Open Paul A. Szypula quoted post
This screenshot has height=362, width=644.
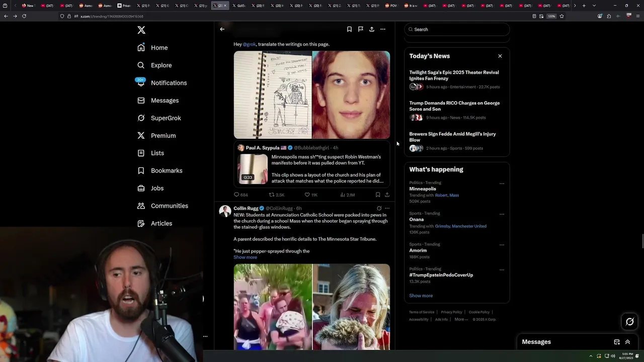(x=311, y=163)
